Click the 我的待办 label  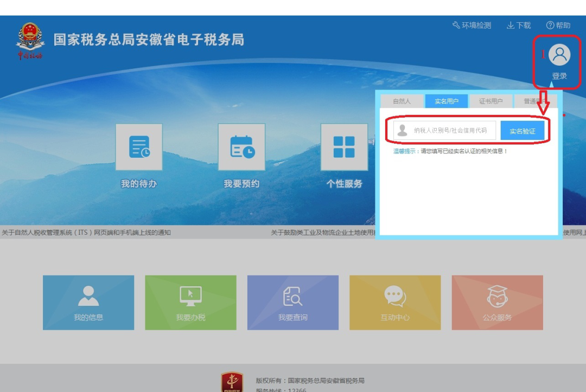click(x=139, y=184)
